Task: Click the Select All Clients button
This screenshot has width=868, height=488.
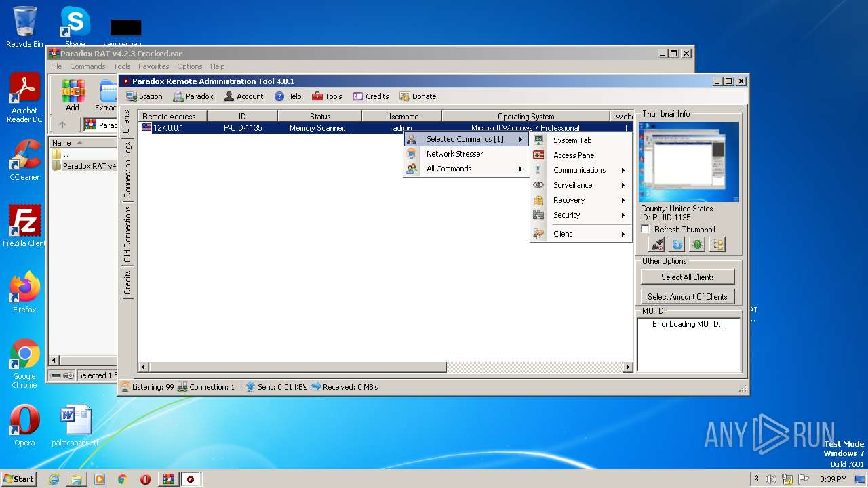Action: tap(688, 277)
